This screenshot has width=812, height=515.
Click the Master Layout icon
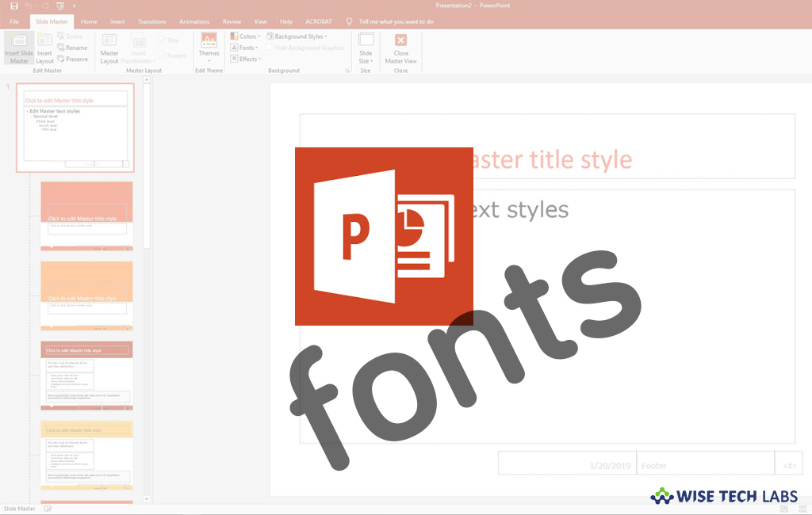tap(109, 48)
